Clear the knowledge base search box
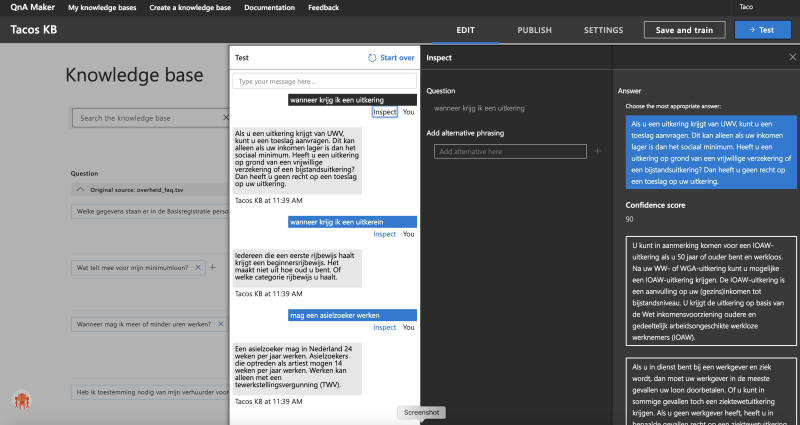Image resolution: width=800 pixels, height=425 pixels. click(x=226, y=118)
